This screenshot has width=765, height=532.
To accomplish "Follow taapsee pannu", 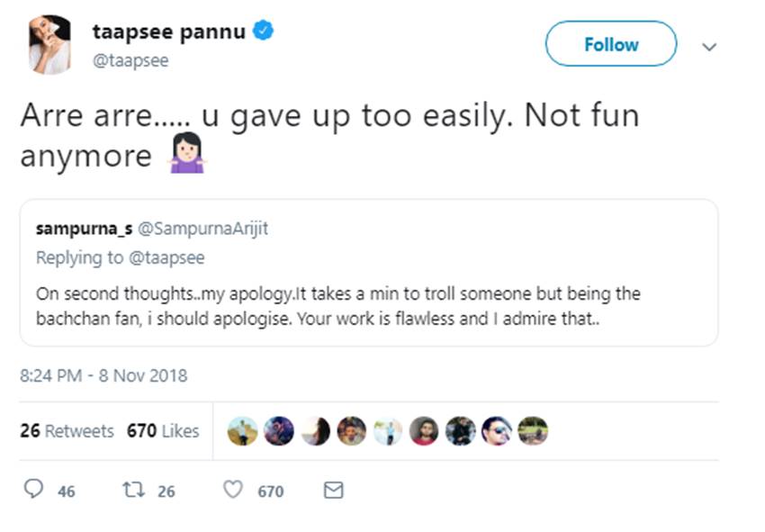I will 611,44.
